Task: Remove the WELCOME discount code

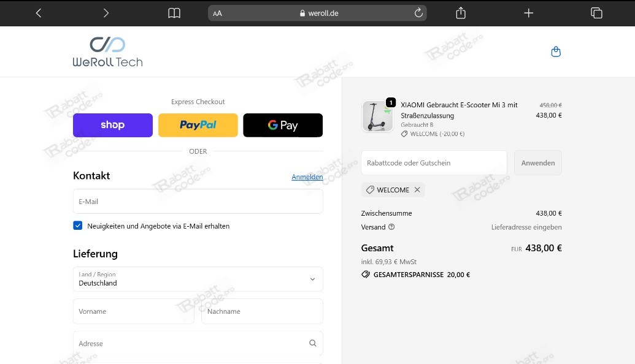Action: point(417,190)
